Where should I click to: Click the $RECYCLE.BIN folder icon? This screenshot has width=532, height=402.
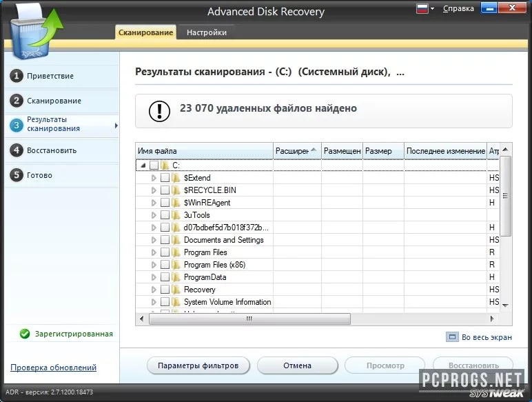coord(176,190)
